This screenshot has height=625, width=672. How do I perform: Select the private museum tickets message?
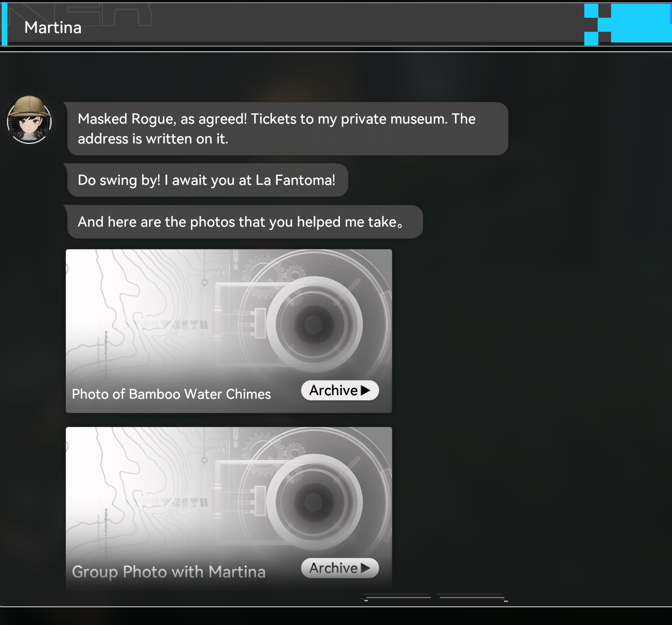287,129
